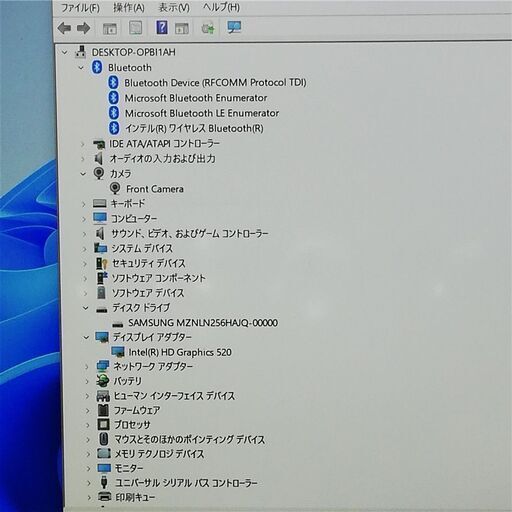Expand オーディオの入力および出力 category

click(82, 159)
